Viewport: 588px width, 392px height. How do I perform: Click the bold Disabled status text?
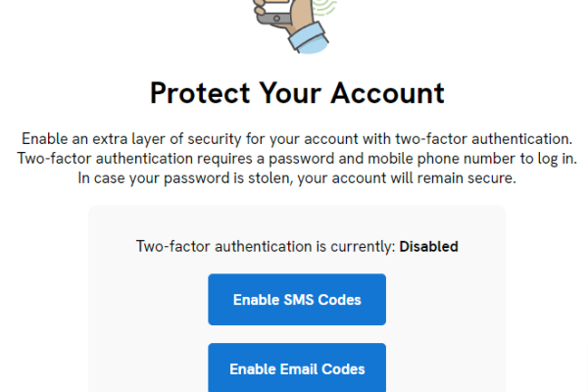point(428,246)
